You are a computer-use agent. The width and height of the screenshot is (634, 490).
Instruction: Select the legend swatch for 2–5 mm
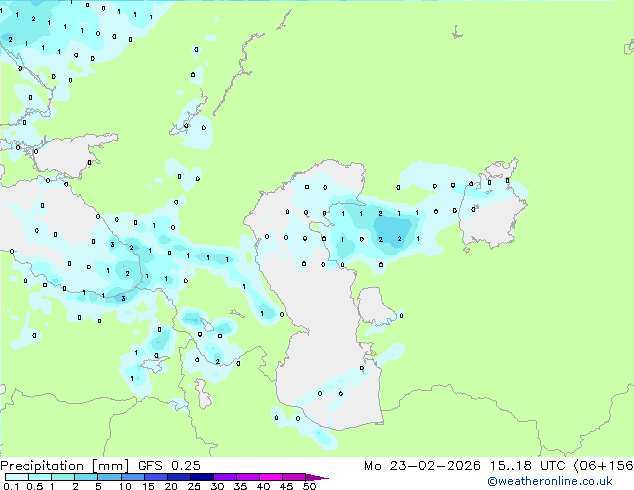tap(86, 477)
